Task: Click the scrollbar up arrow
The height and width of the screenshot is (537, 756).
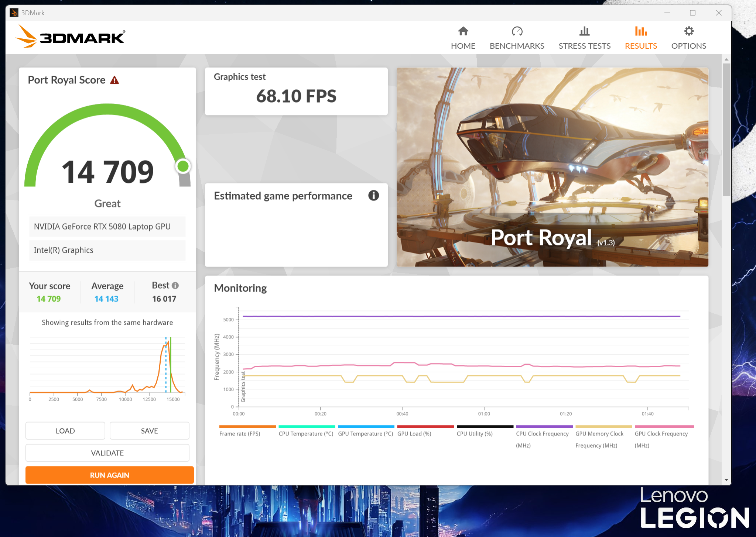Action: pyautogui.click(x=726, y=59)
